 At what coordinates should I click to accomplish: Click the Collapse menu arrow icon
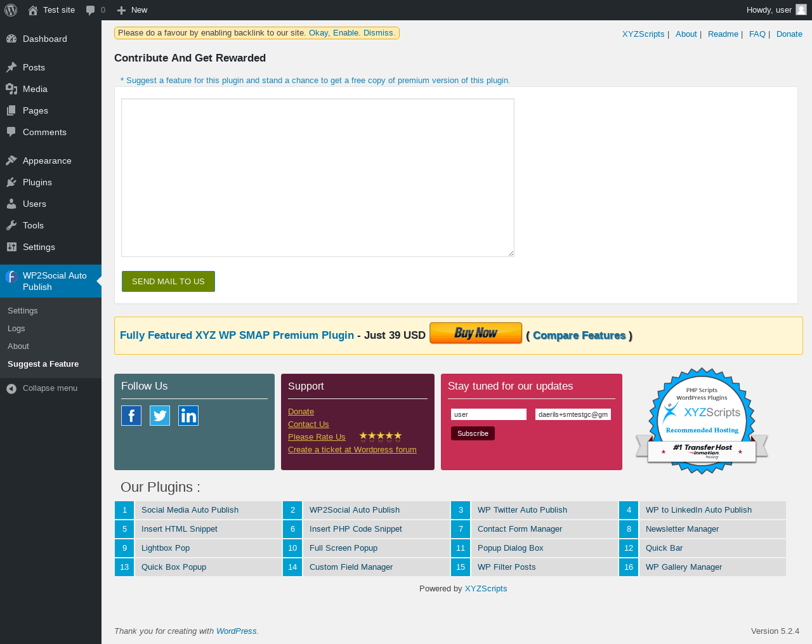(11, 388)
